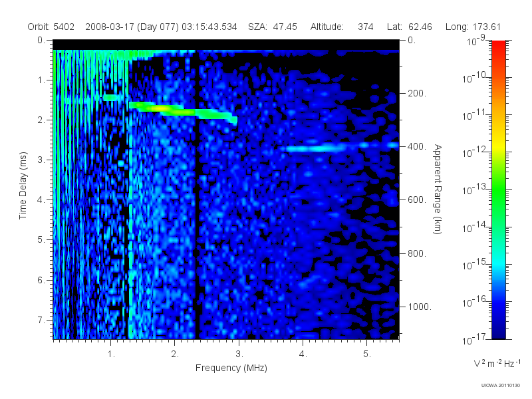Click the 800. apparent range tick label
The height and width of the screenshot is (399, 532).
pos(417,253)
